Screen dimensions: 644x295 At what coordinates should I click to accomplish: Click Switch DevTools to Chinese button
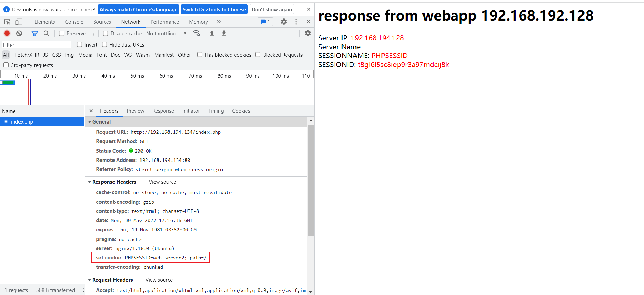[214, 9]
